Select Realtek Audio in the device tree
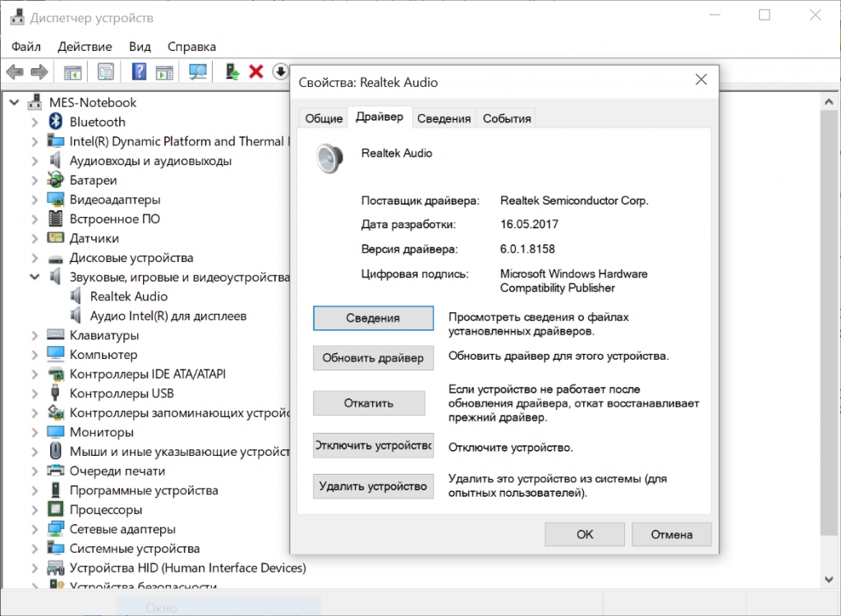This screenshot has width=841, height=616. click(129, 297)
